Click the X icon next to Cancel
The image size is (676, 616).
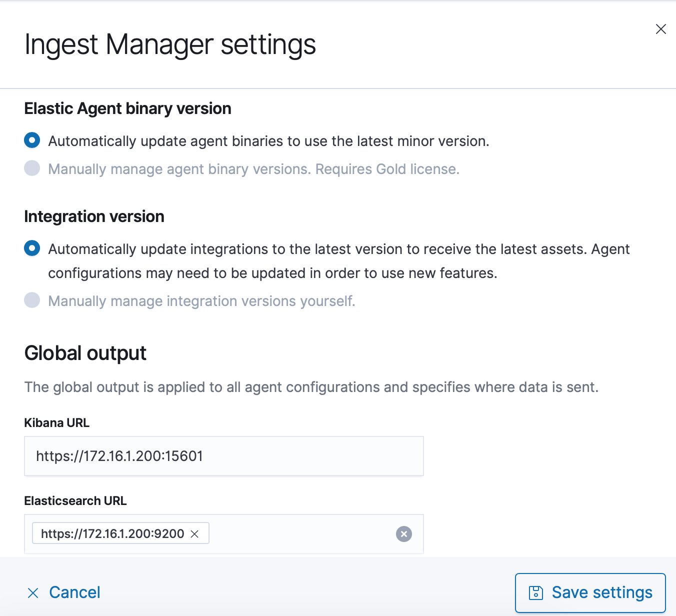(x=33, y=592)
